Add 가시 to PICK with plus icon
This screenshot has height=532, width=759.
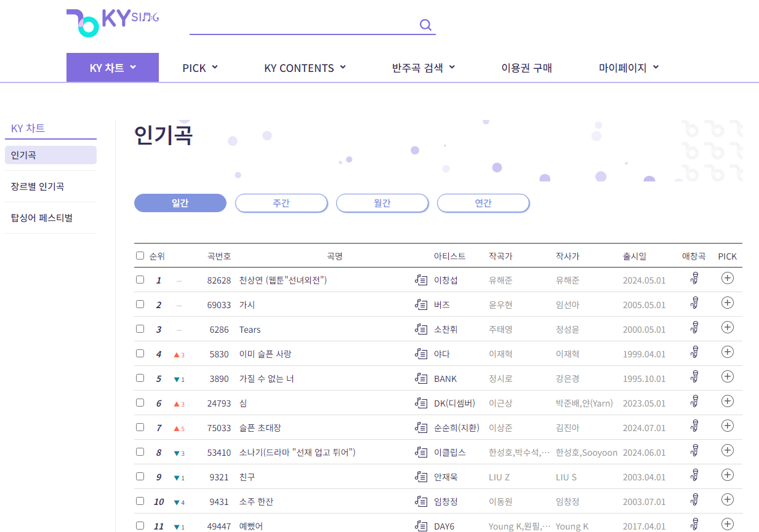click(728, 303)
